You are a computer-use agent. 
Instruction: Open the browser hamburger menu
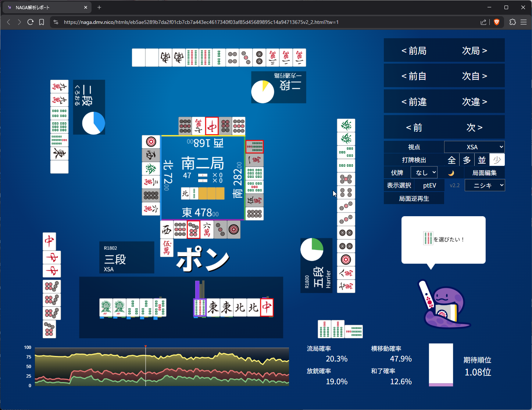tap(524, 22)
